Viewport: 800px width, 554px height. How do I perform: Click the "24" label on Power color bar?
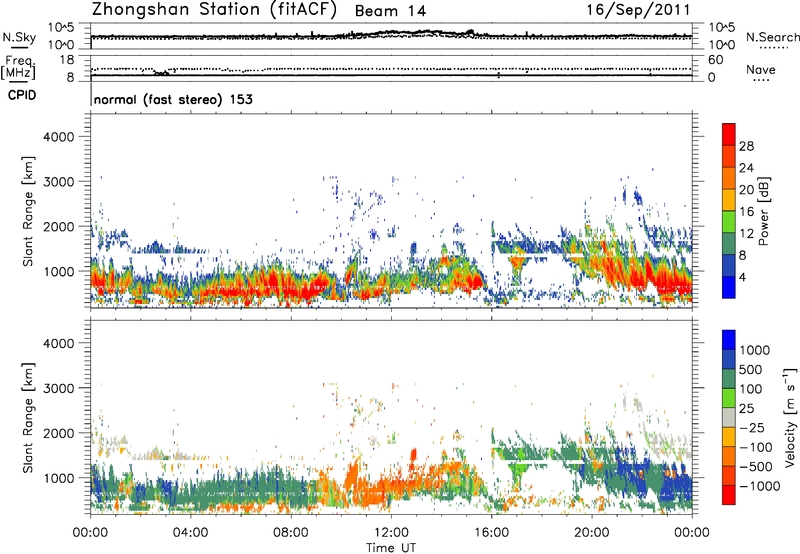click(746, 168)
